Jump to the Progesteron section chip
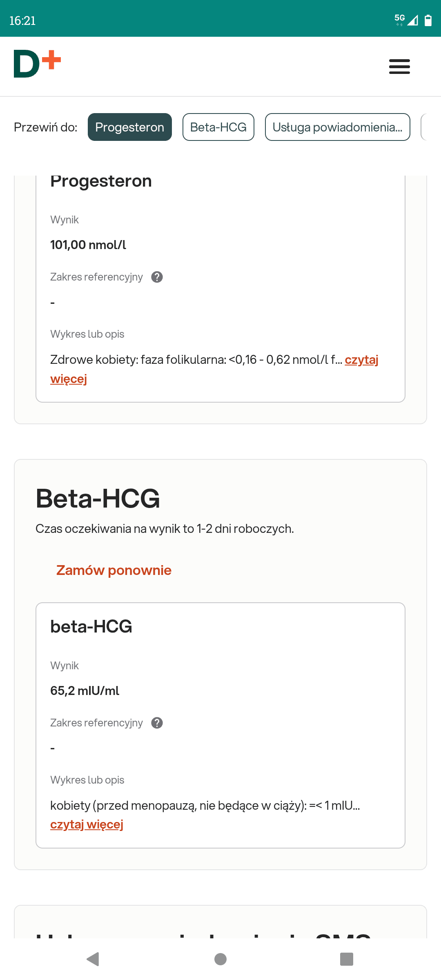This screenshot has height=980, width=441. click(129, 127)
